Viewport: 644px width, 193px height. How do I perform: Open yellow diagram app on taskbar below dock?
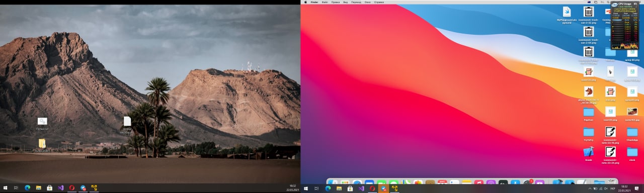(x=395, y=188)
